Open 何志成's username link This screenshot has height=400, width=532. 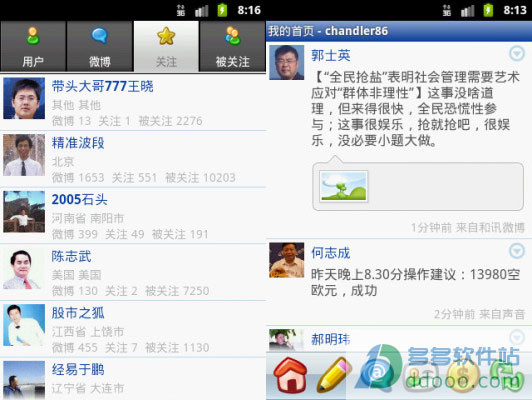330,253
